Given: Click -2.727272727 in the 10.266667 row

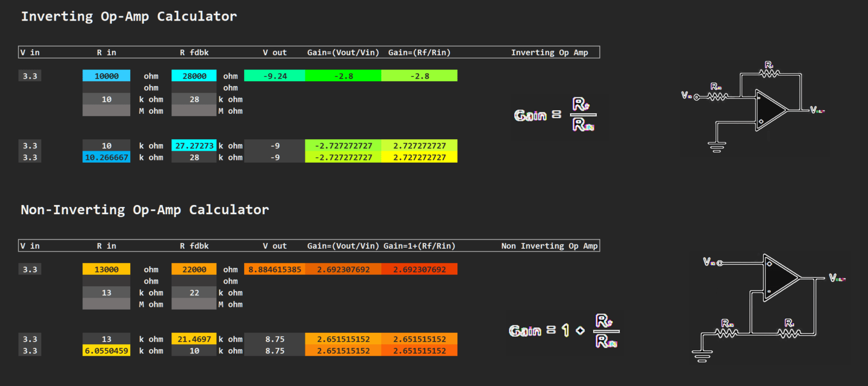Looking at the screenshot, I should tap(343, 157).
